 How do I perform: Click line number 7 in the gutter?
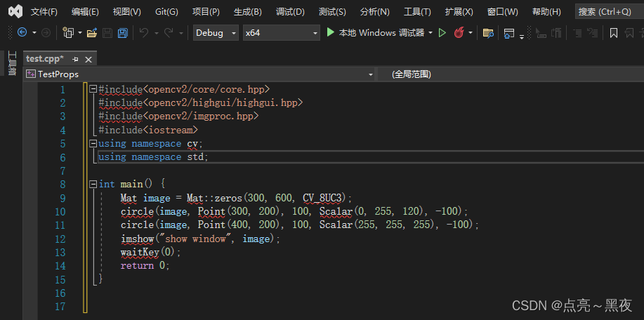(63, 171)
